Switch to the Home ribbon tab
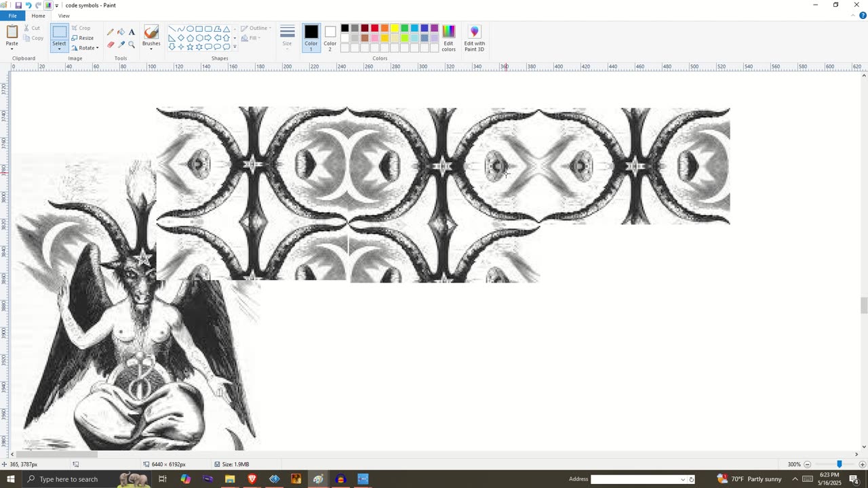 pyautogui.click(x=38, y=16)
